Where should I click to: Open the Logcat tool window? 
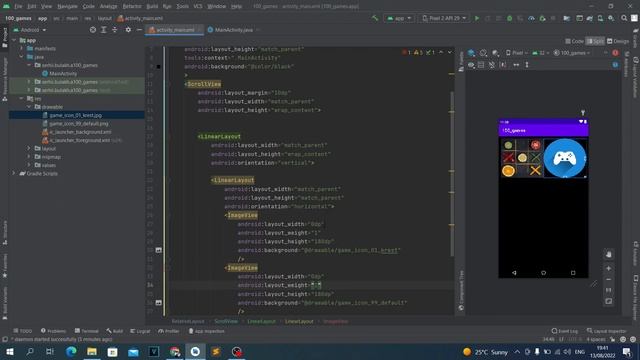click(x=140, y=331)
